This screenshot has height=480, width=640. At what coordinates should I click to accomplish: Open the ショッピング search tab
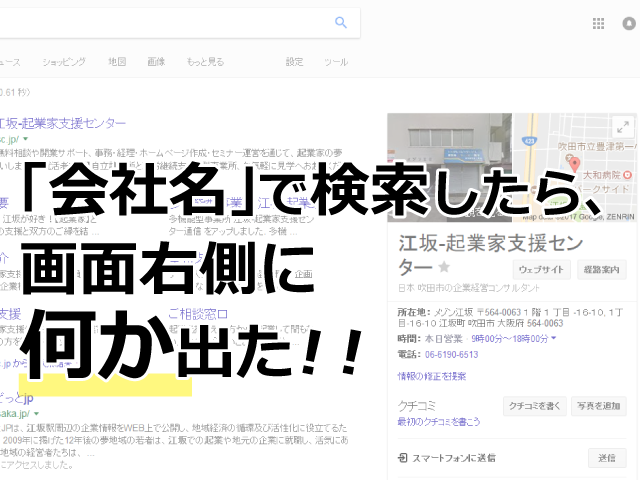pyautogui.click(x=64, y=62)
